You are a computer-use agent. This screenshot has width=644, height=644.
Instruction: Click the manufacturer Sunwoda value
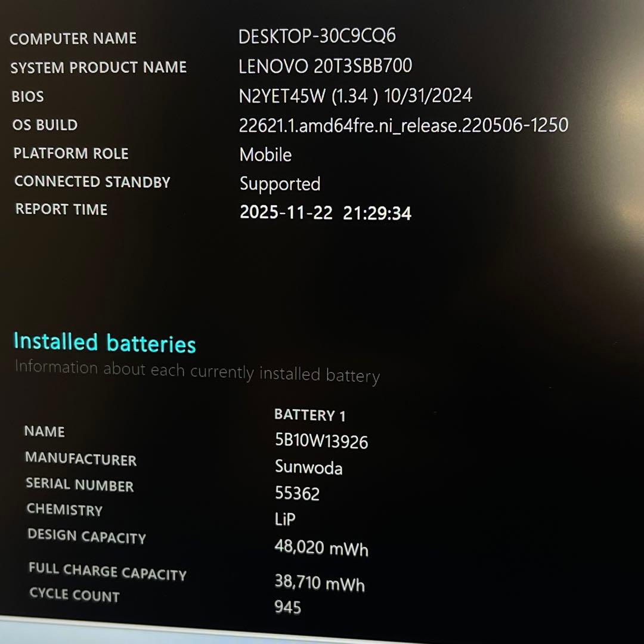309,469
